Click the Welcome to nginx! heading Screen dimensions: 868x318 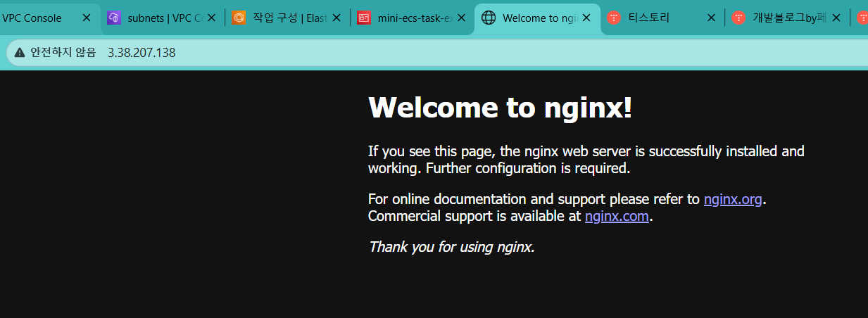point(501,108)
